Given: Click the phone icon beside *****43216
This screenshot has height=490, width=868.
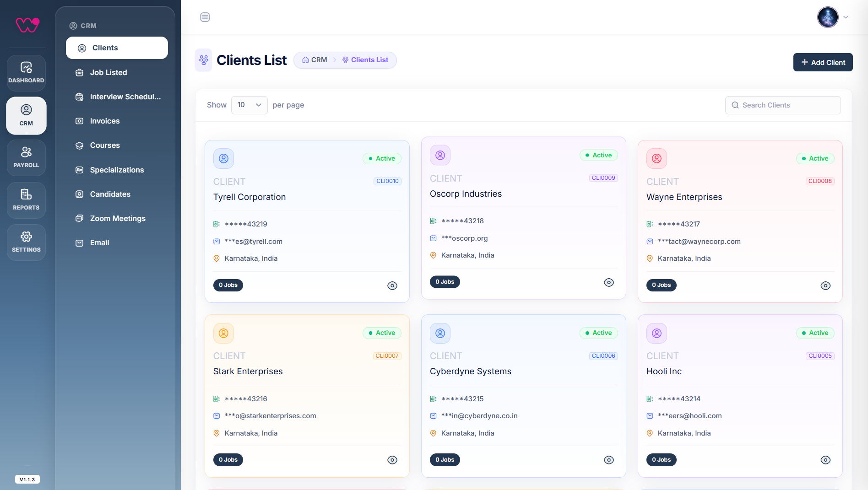Looking at the screenshot, I should point(217,399).
